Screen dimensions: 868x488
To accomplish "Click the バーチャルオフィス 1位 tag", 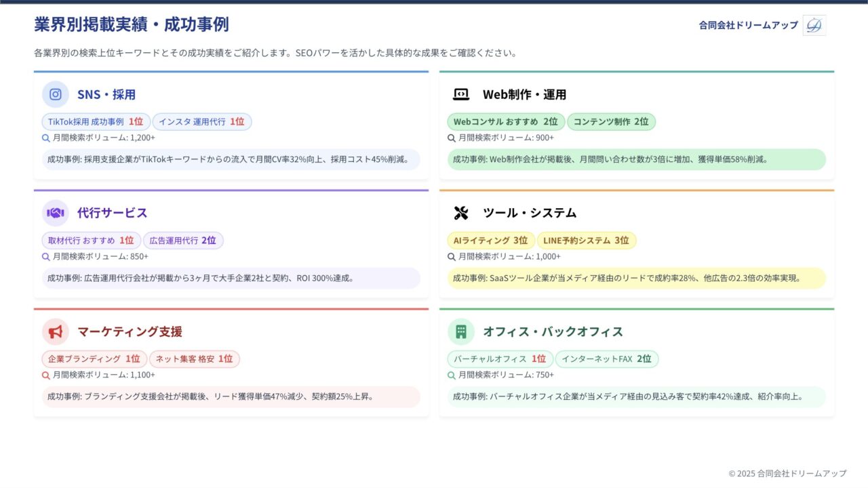I will [500, 359].
